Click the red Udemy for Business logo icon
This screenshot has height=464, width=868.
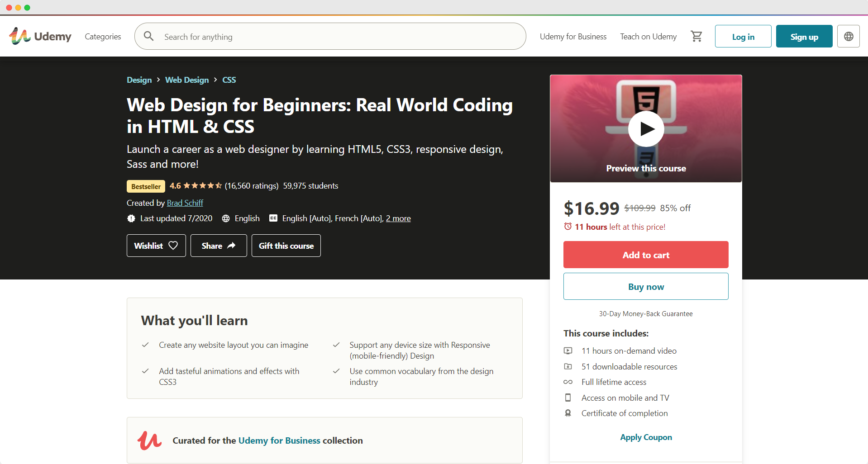click(149, 440)
